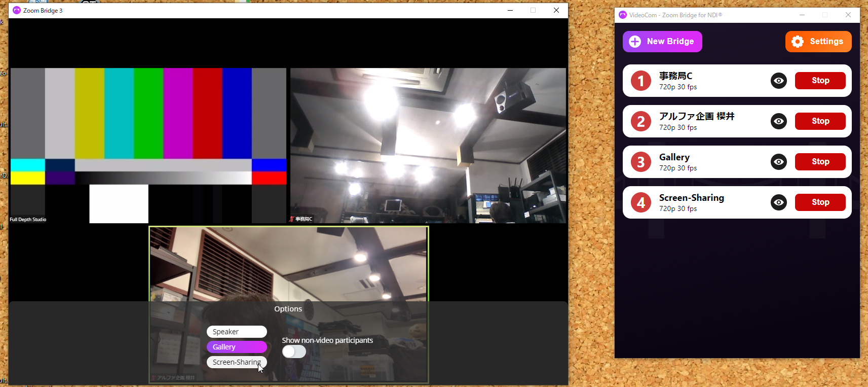Click the plus icon on New Bridge
The image size is (868, 387).
coord(635,42)
